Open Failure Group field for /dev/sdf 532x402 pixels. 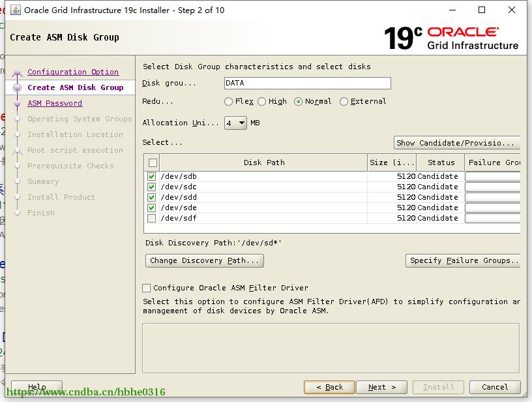click(492, 218)
